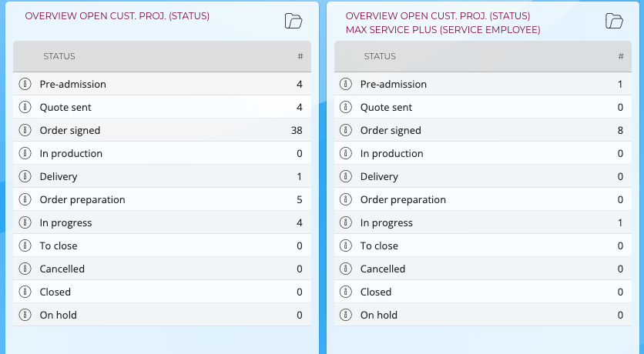This screenshot has height=354, width=644.
Task: Click info icon for Quote sent in left panel
Action: click(x=25, y=107)
